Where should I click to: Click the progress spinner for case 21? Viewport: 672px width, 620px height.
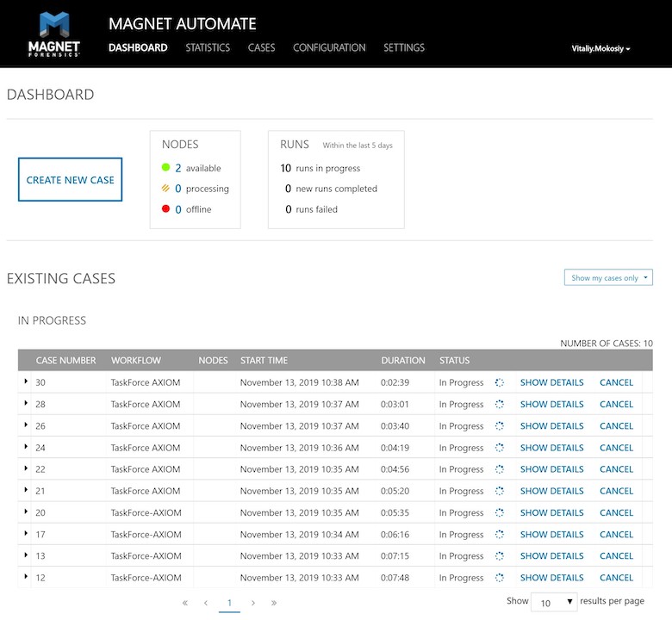tap(500, 491)
